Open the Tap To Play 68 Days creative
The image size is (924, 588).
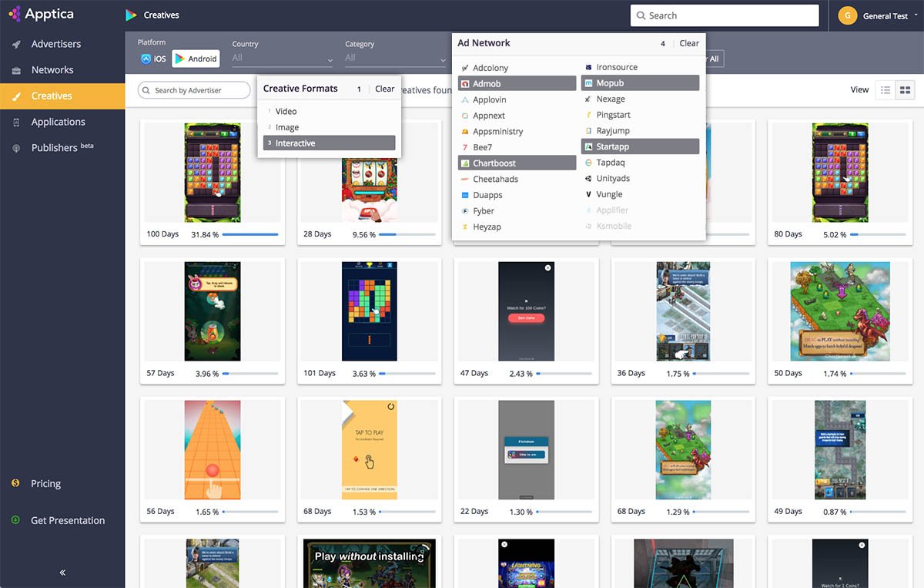click(x=370, y=450)
